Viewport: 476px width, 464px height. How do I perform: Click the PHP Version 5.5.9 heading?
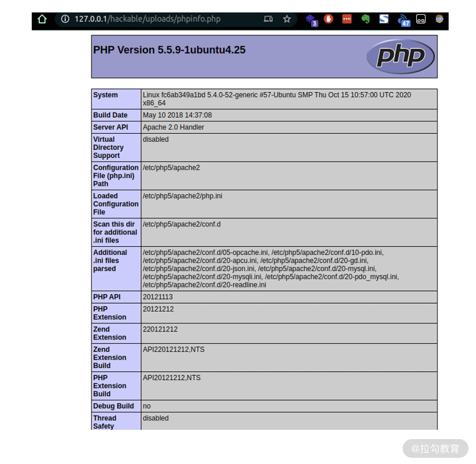point(169,50)
